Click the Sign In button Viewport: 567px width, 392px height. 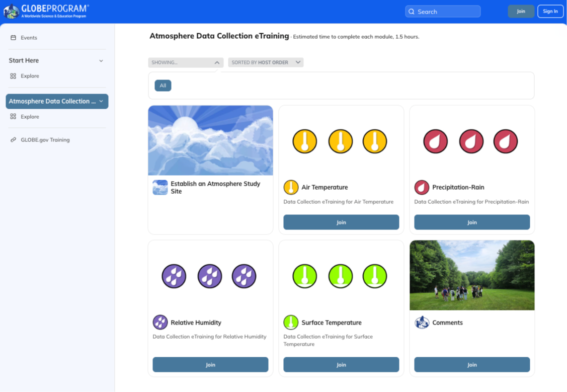coord(550,11)
